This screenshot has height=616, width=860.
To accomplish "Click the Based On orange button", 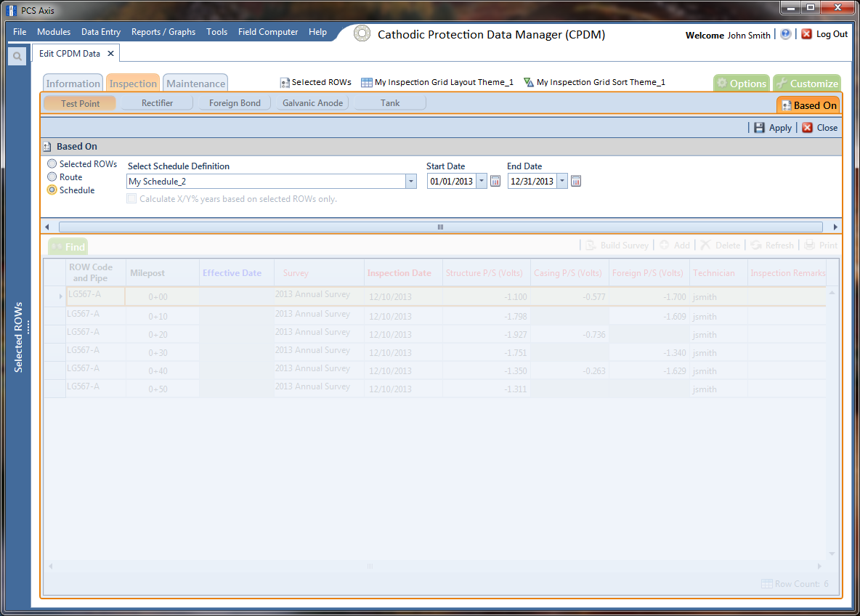I will pyautogui.click(x=809, y=105).
